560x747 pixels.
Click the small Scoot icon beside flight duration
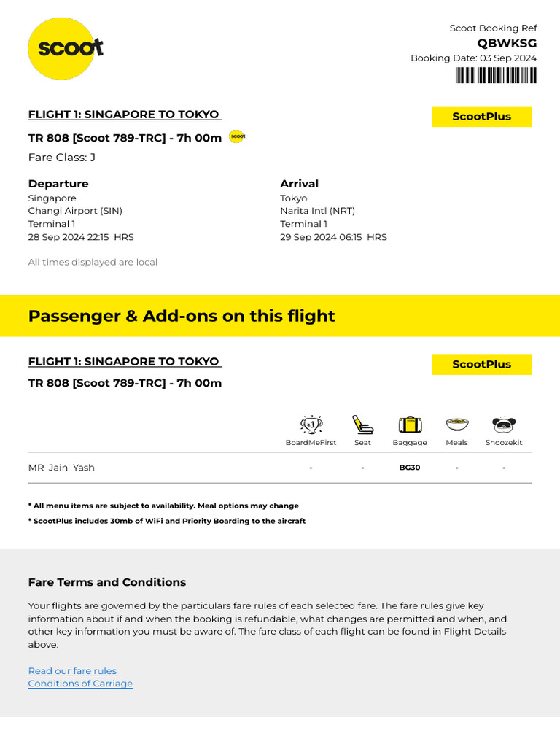pyautogui.click(x=237, y=136)
